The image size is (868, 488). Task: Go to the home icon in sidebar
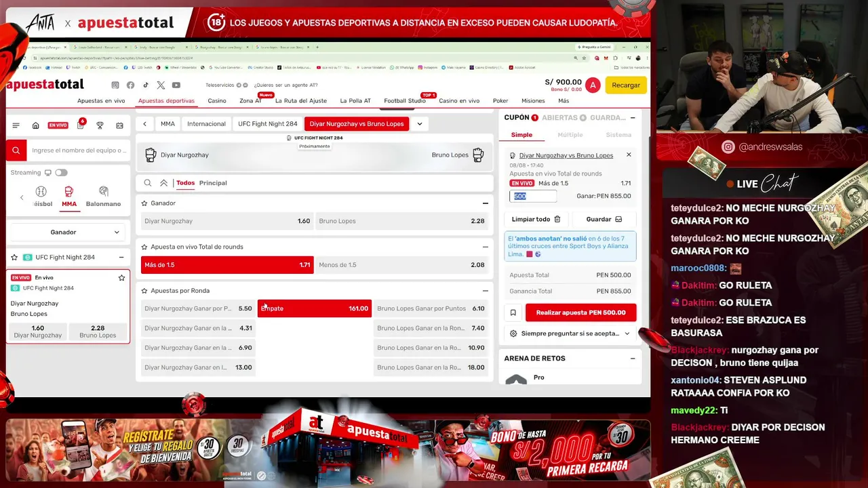[36, 125]
